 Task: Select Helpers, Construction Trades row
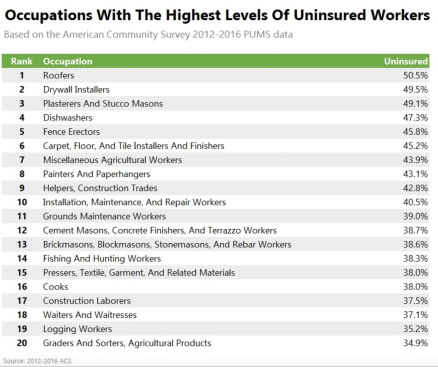[x=216, y=188]
